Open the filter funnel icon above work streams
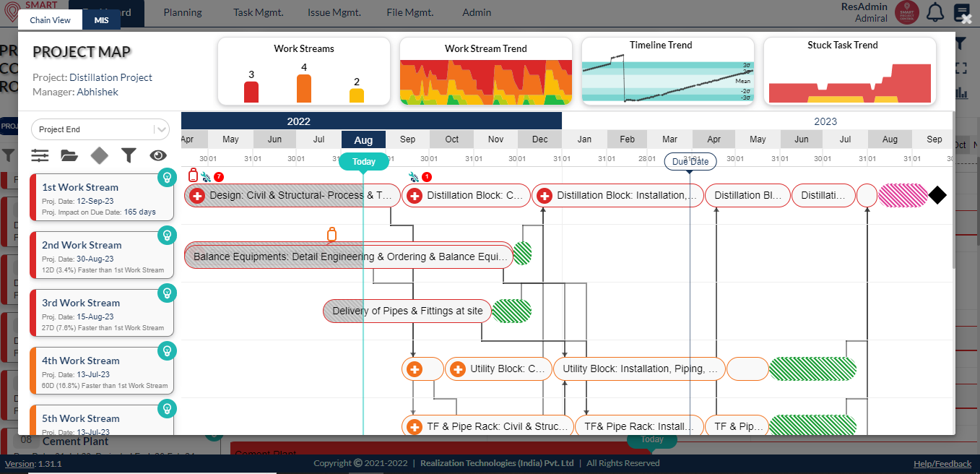980x474 pixels. tap(129, 155)
